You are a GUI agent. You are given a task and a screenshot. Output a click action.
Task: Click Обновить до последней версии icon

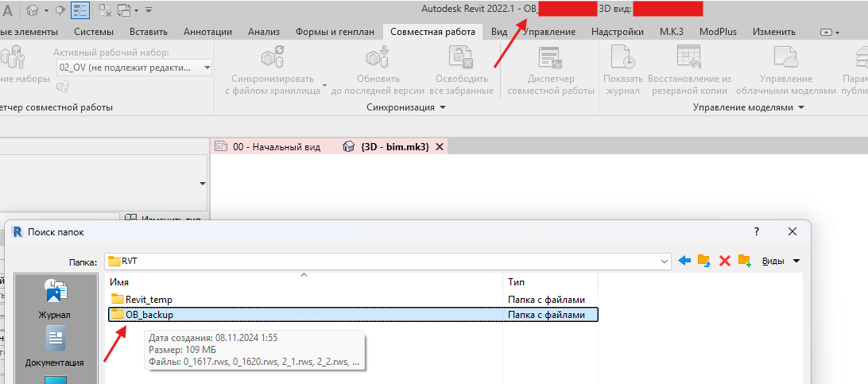point(378,58)
